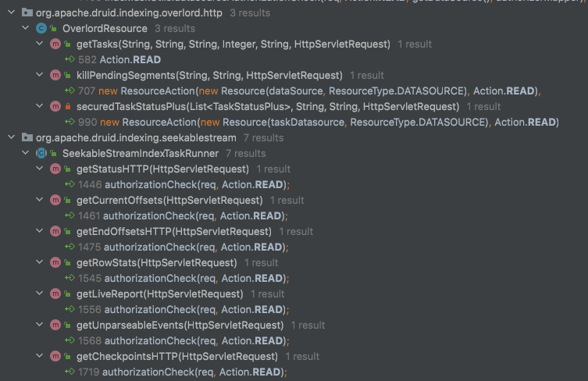Click the method icon beside getLiveReport
The width and height of the screenshot is (588, 381).
(55, 294)
